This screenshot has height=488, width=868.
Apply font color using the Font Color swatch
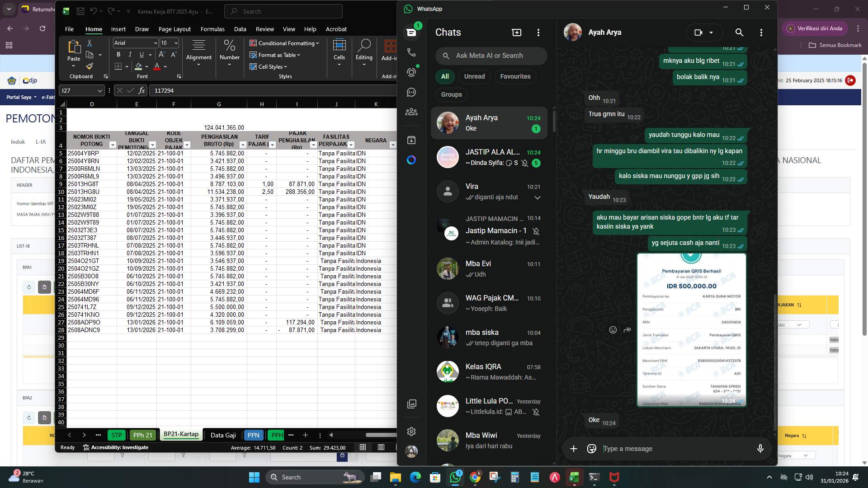click(156, 66)
